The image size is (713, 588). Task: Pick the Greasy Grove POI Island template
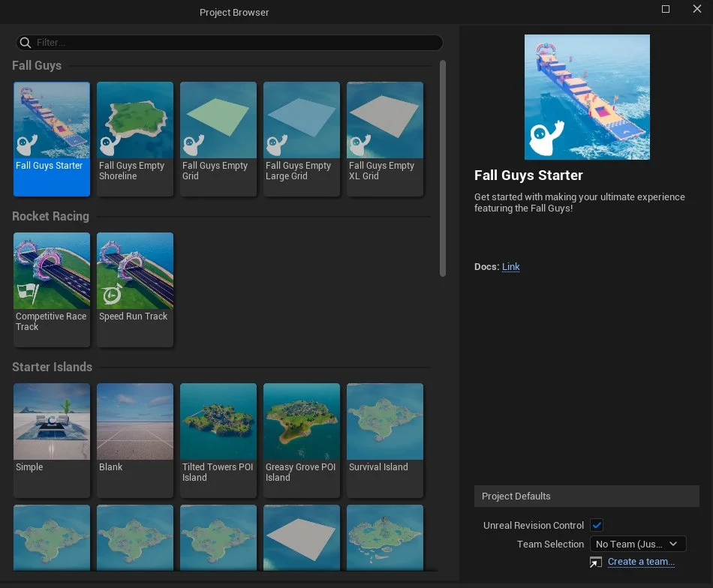[x=301, y=440]
